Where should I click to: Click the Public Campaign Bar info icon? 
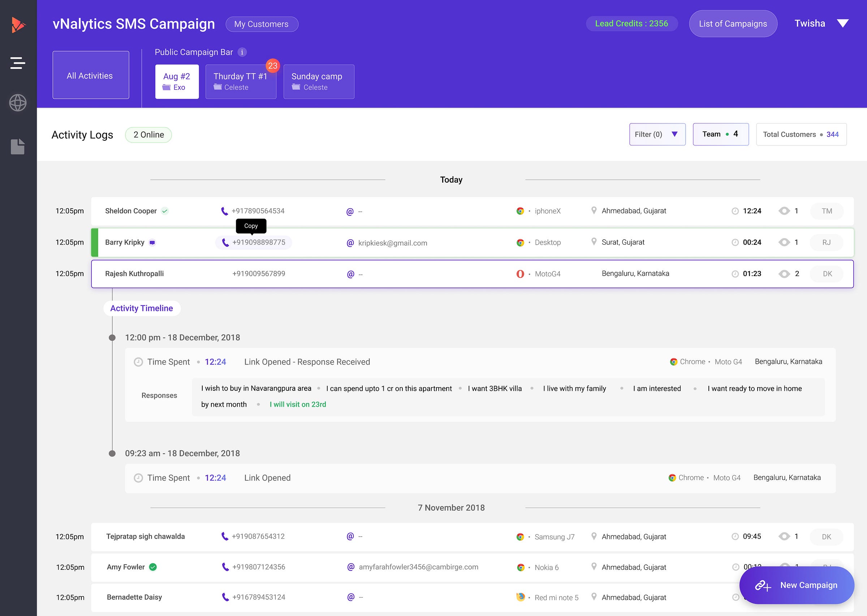[x=242, y=52]
